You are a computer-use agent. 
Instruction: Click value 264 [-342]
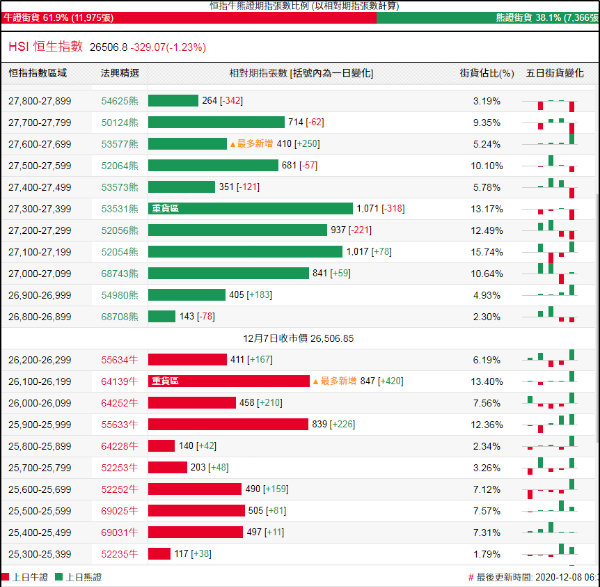coord(222,101)
